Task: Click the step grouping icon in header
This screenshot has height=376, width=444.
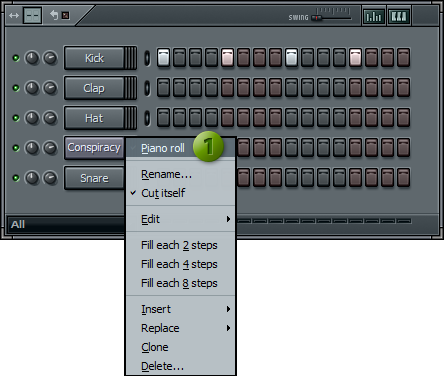Action: point(32,15)
